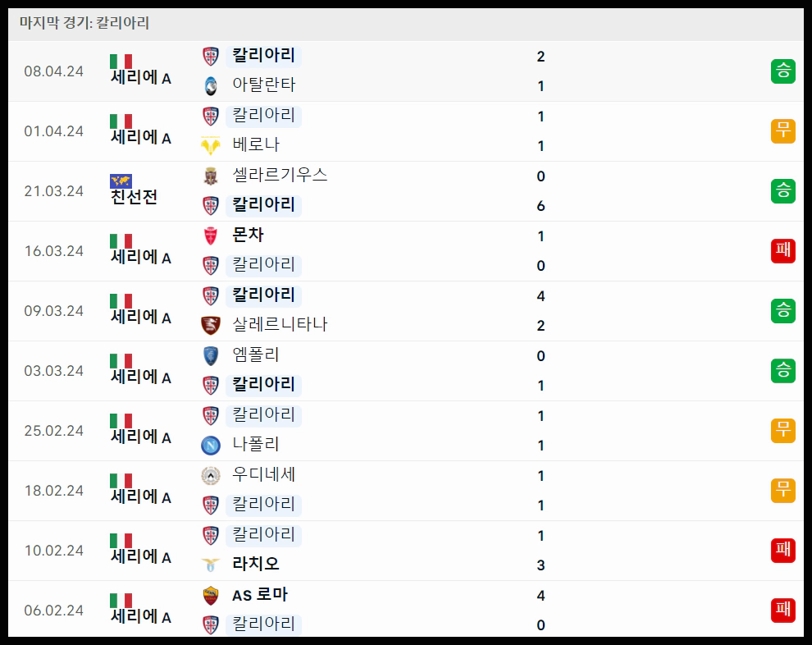Screen dimensions: 812x645
Task: Open the 라치오 team name link
Action: pyautogui.click(x=255, y=565)
